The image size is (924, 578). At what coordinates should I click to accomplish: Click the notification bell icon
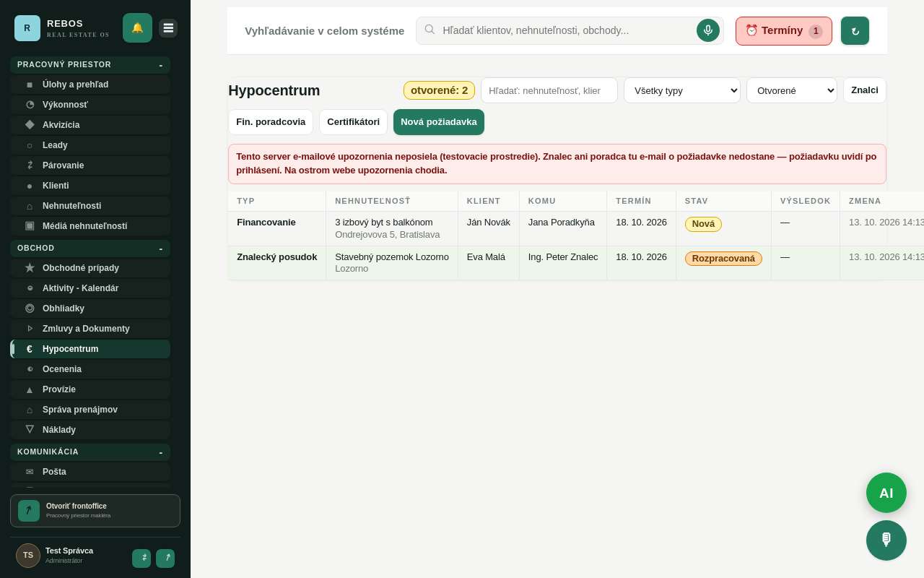(x=137, y=28)
